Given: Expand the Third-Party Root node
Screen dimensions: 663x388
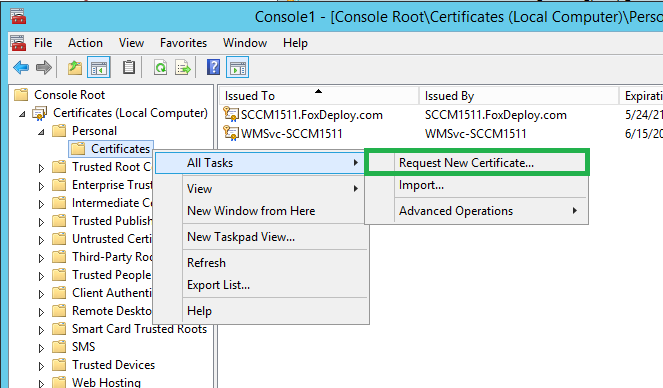Looking at the screenshot, I should click(41, 258).
